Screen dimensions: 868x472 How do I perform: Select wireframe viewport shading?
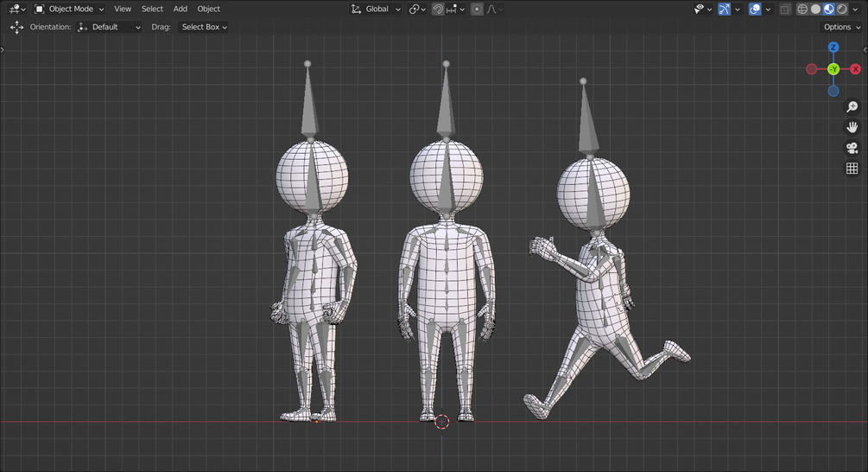coord(802,10)
